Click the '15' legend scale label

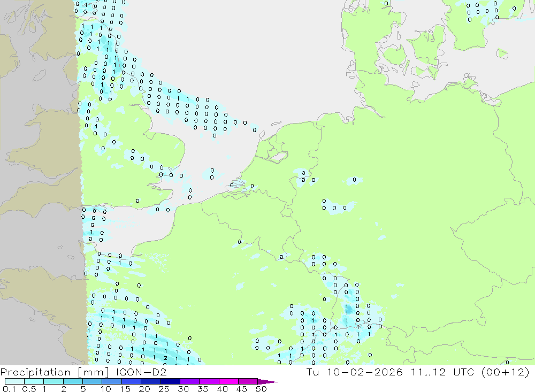point(125,389)
